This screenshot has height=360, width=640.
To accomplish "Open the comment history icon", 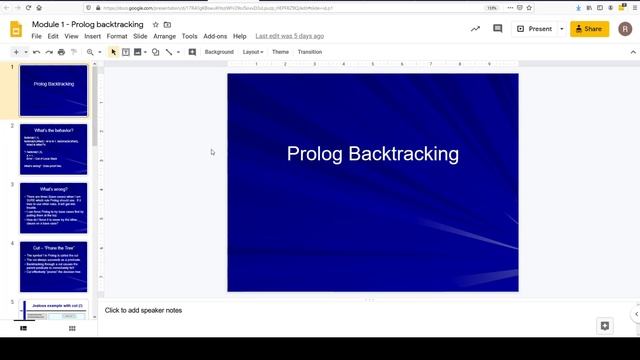I will [x=498, y=29].
